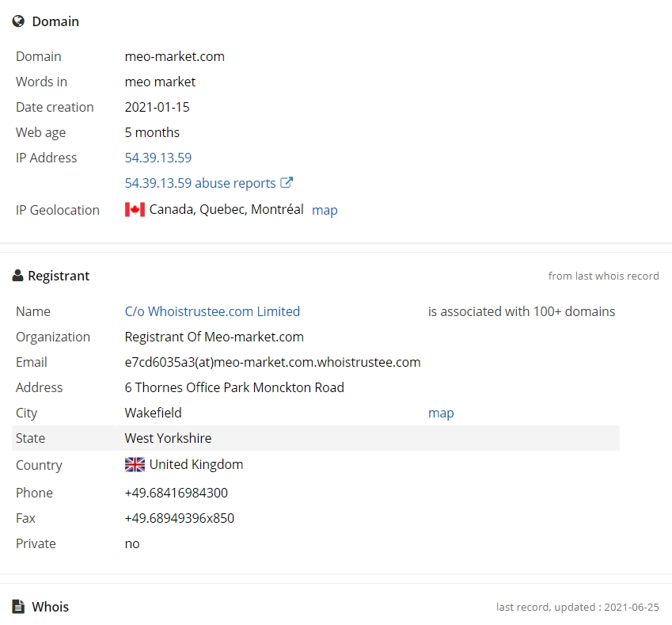Click the 'Date creation' label

(55, 107)
